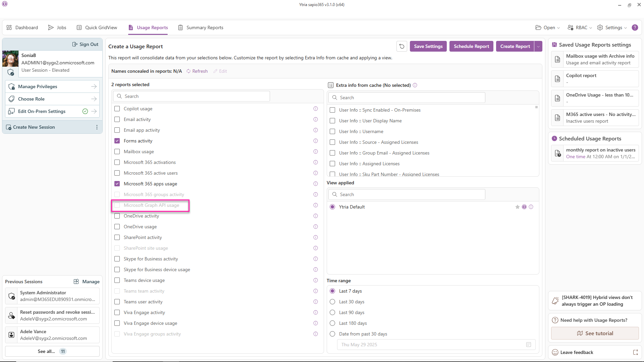Viewport: 644px width, 362px height.
Task: Click info icon for Copilot usage report
Action: 315,109
